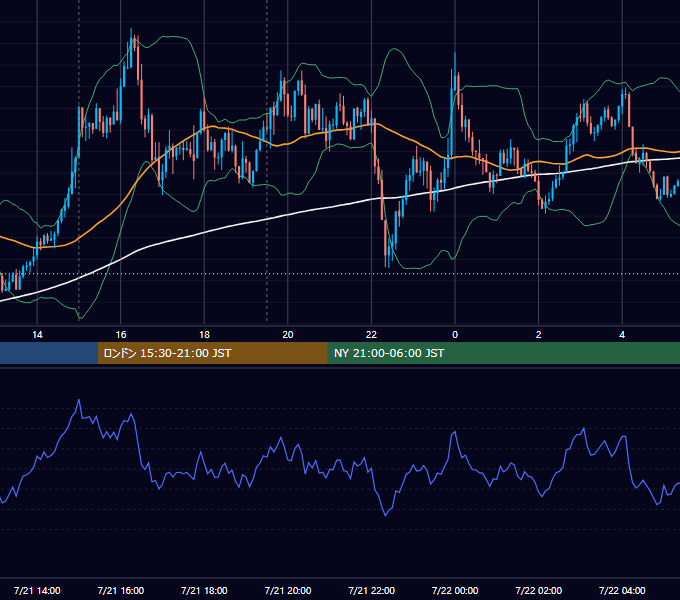
Task: Click the 7/22 00:00 date label
Action: tap(455, 590)
